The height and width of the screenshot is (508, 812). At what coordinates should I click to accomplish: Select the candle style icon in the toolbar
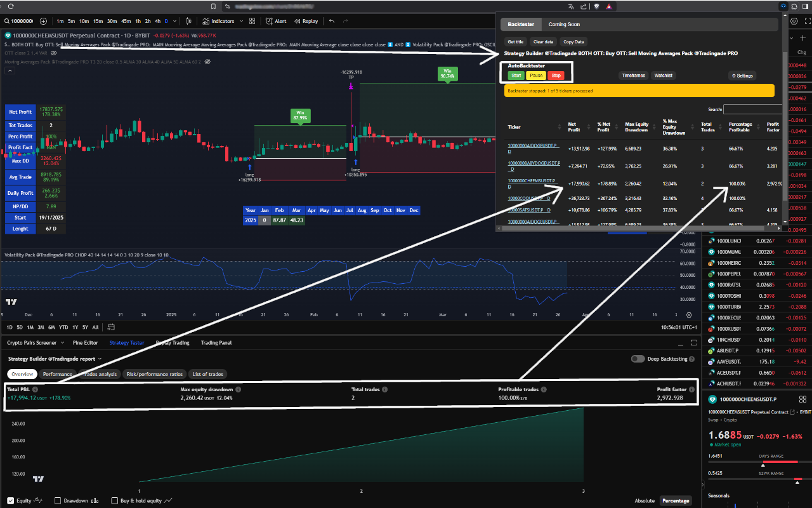[189, 21]
